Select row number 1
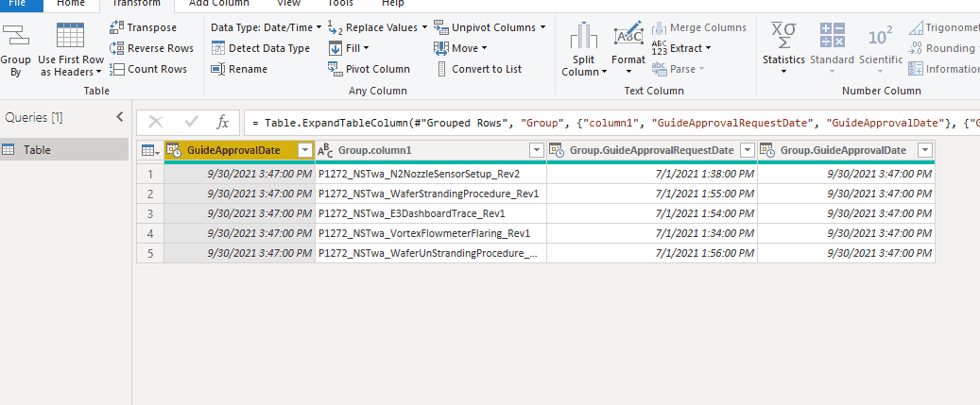Viewport: 980px width, 405px height. click(150, 174)
